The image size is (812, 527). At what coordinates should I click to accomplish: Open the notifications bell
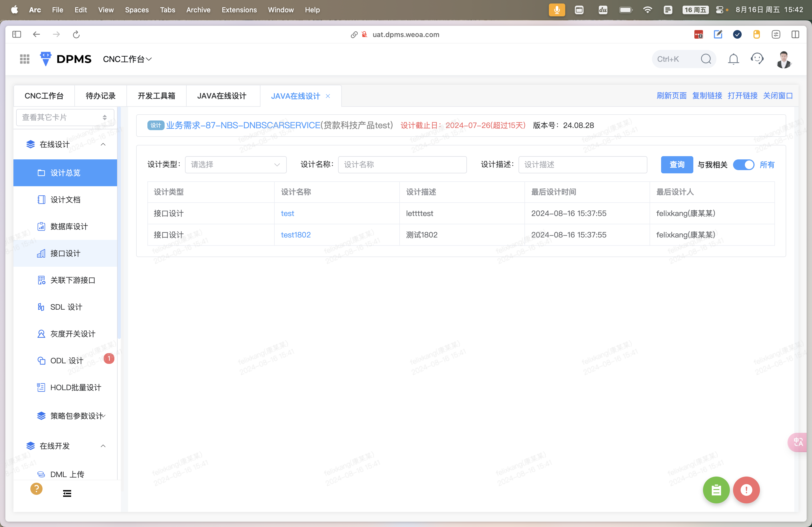click(733, 59)
